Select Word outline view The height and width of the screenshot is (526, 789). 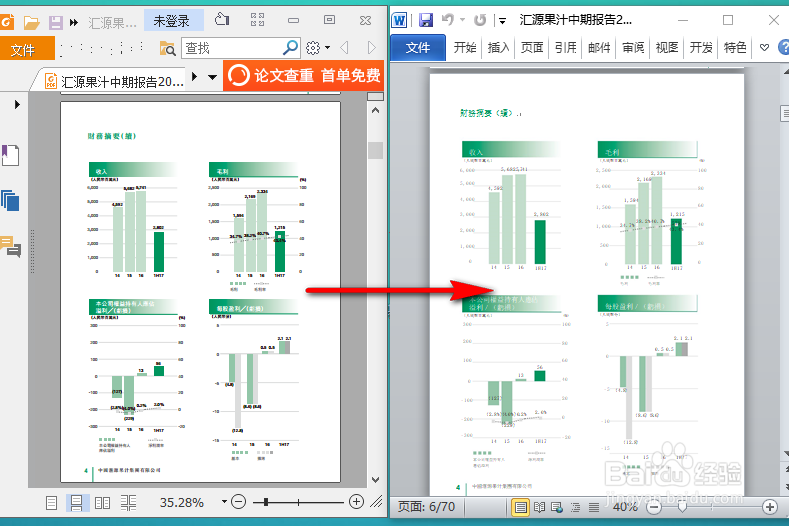pyautogui.click(x=576, y=507)
